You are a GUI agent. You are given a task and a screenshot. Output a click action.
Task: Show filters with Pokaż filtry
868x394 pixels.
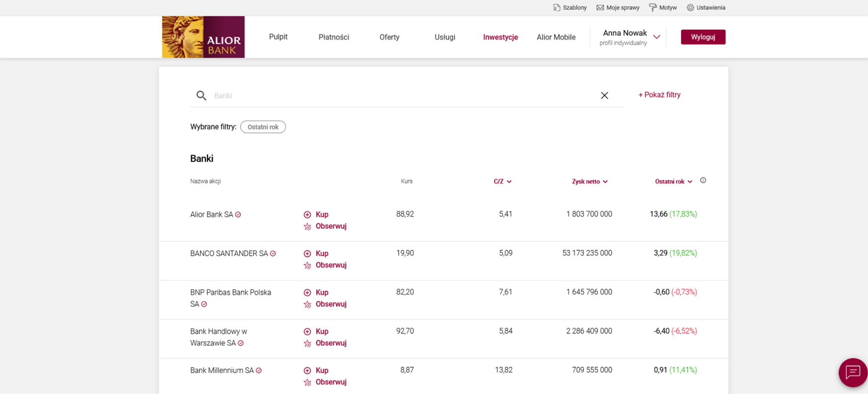(659, 95)
